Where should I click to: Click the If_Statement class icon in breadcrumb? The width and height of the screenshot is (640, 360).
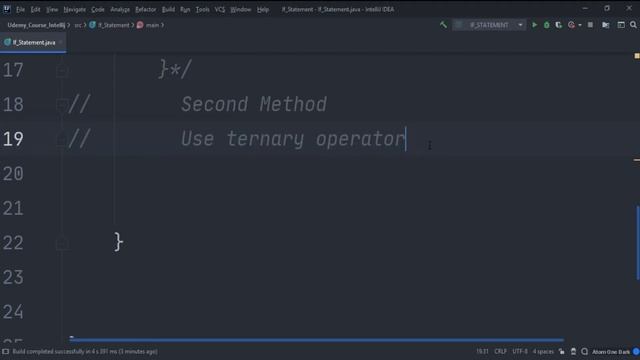92,25
